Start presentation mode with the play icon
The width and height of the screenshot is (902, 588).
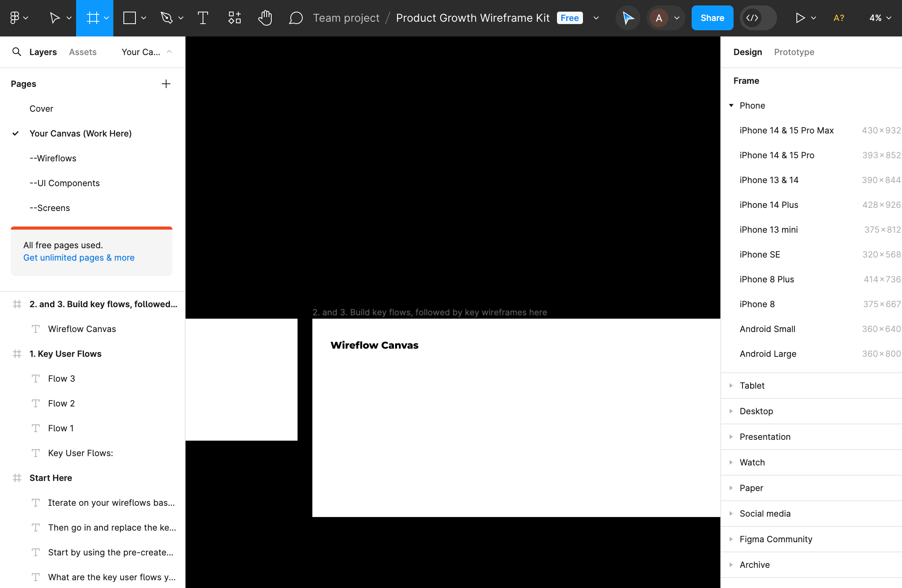[x=801, y=17]
